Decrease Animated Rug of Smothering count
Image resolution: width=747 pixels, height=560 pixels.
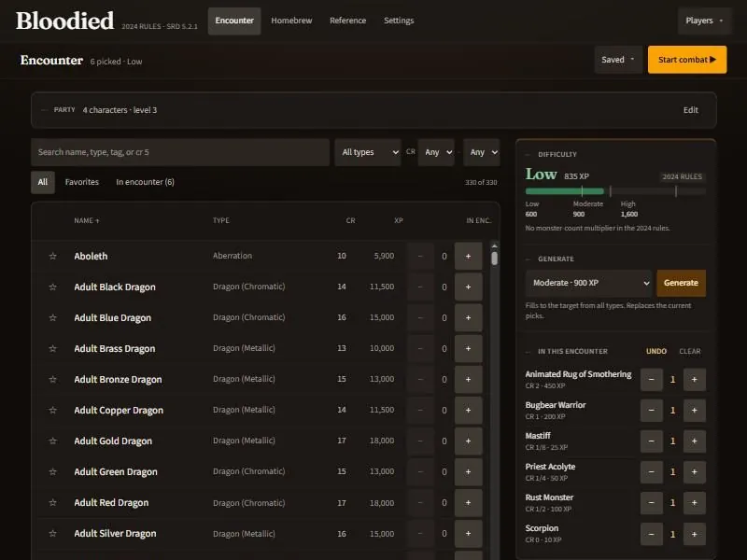coord(651,380)
